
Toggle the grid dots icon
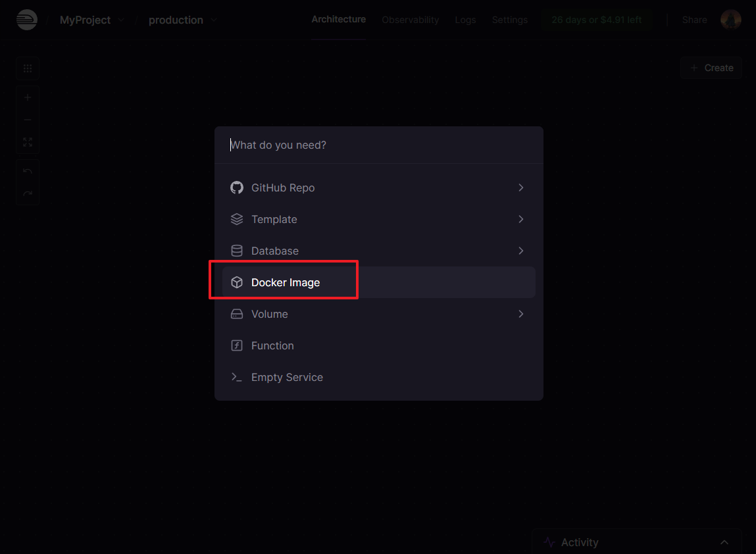[28, 68]
